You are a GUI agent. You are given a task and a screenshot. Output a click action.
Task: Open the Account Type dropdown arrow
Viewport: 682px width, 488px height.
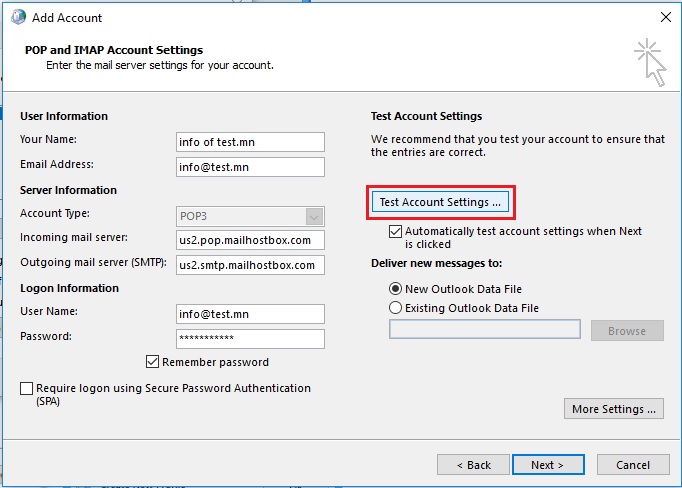(x=314, y=217)
